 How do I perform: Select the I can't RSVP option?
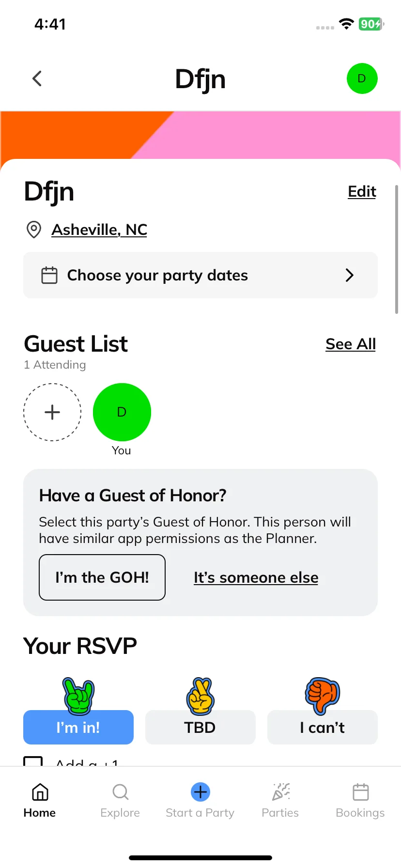coord(323,727)
